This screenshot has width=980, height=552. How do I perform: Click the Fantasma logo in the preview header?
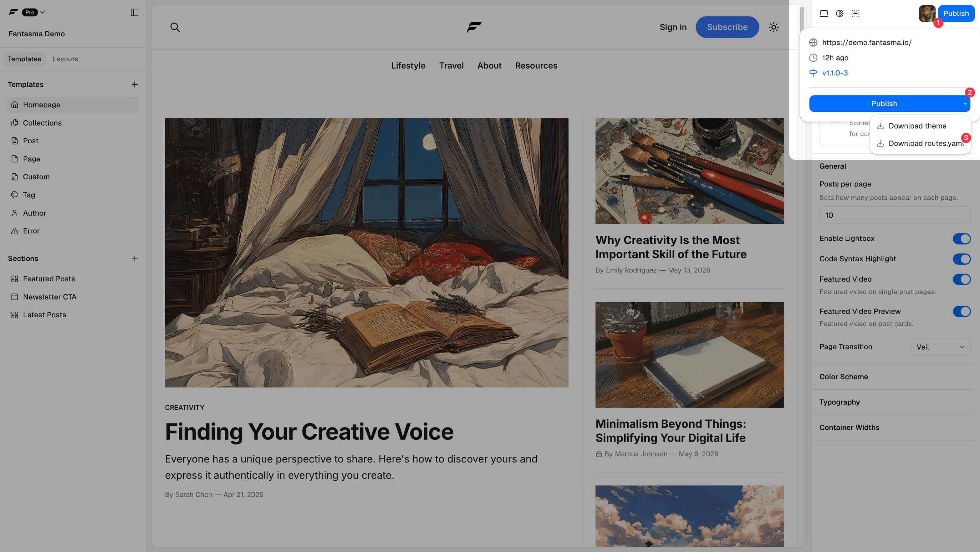click(x=474, y=27)
